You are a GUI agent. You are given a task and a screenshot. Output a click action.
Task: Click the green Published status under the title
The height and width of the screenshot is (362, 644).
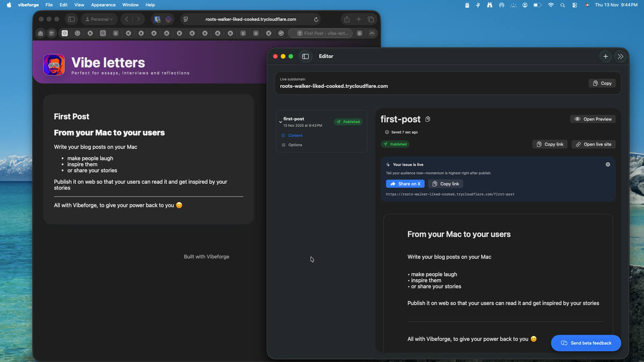[x=395, y=144]
